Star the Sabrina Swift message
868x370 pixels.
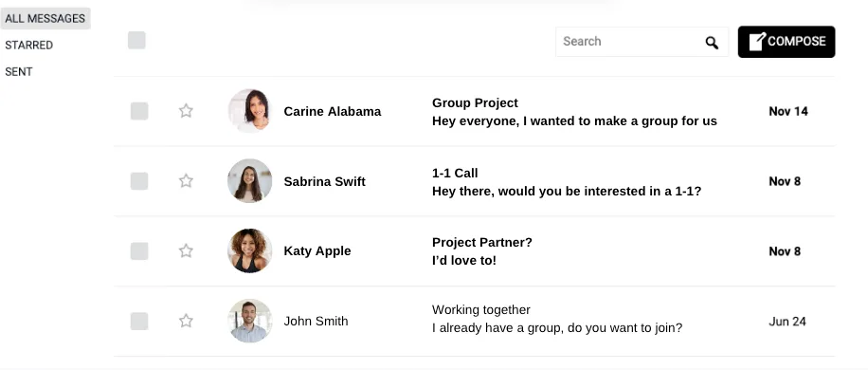(186, 180)
